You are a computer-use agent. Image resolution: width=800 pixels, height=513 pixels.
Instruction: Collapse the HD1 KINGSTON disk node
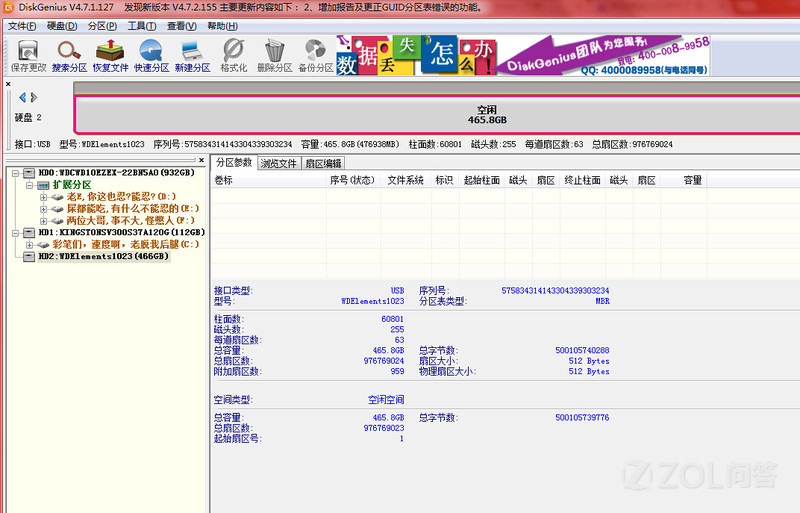point(15,233)
